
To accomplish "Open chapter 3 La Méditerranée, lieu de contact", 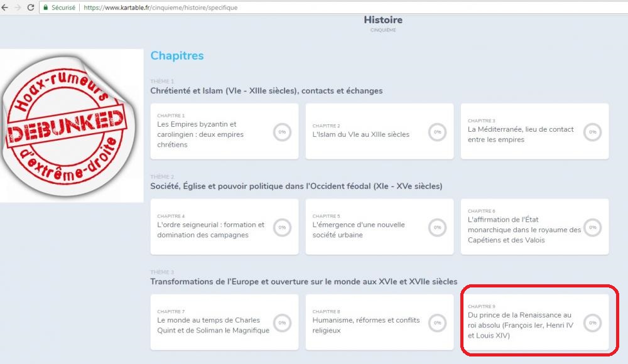I will 521,134.
